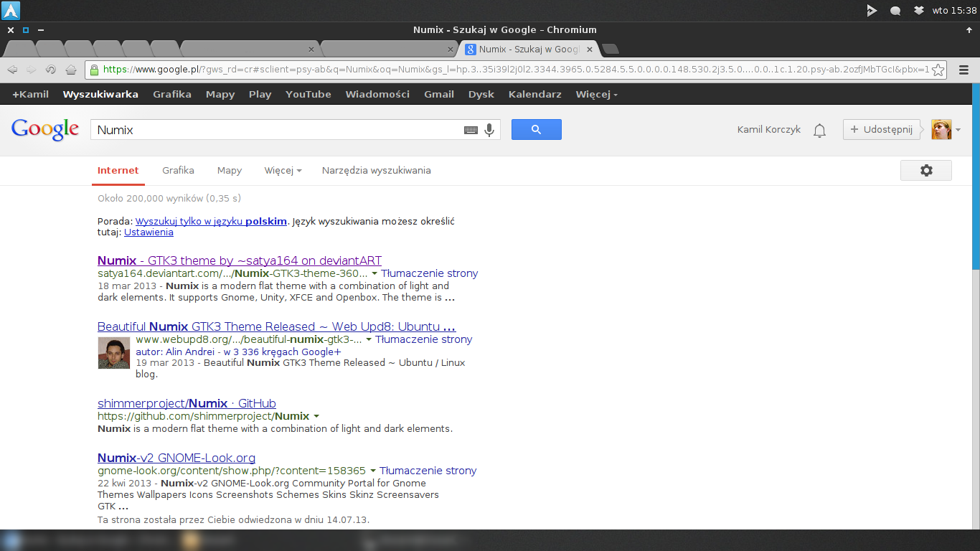Open Narzędzia wyszukiwania search tools
Viewport: 980px width, 551px height.
(377, 171)
